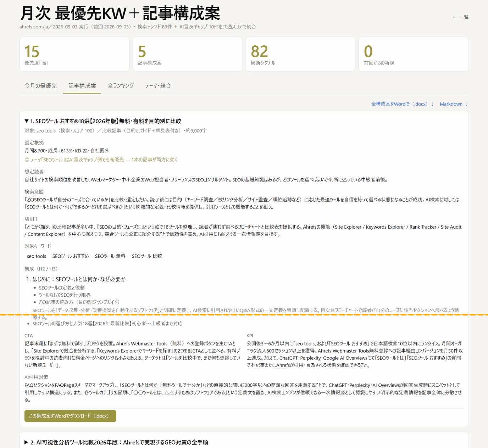Click the bullet "この記事の読み方（目的別ジャンプガイド）"
The width and height of the screenshot is (488, 448).
[x=79, y=302]
